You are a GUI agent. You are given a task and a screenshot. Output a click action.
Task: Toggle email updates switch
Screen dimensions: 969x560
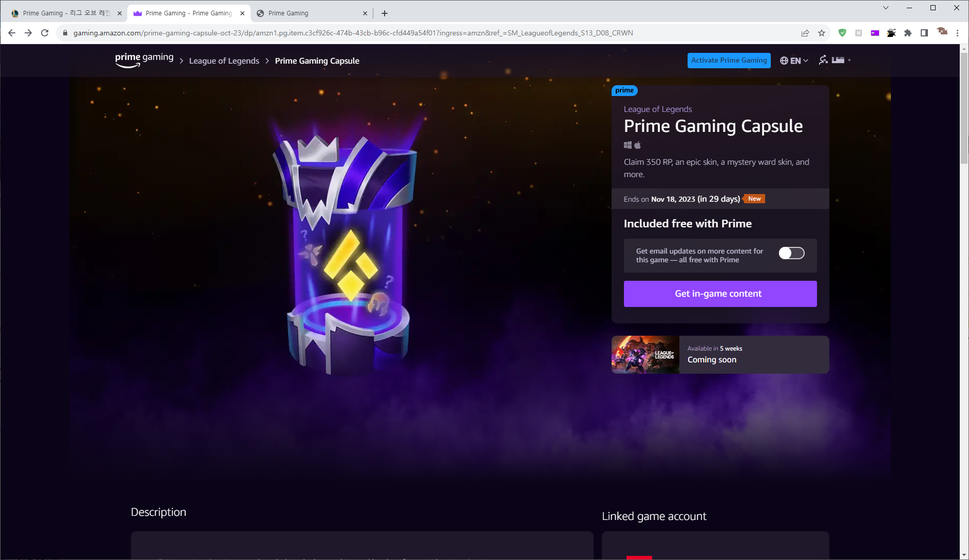point(791,253)
